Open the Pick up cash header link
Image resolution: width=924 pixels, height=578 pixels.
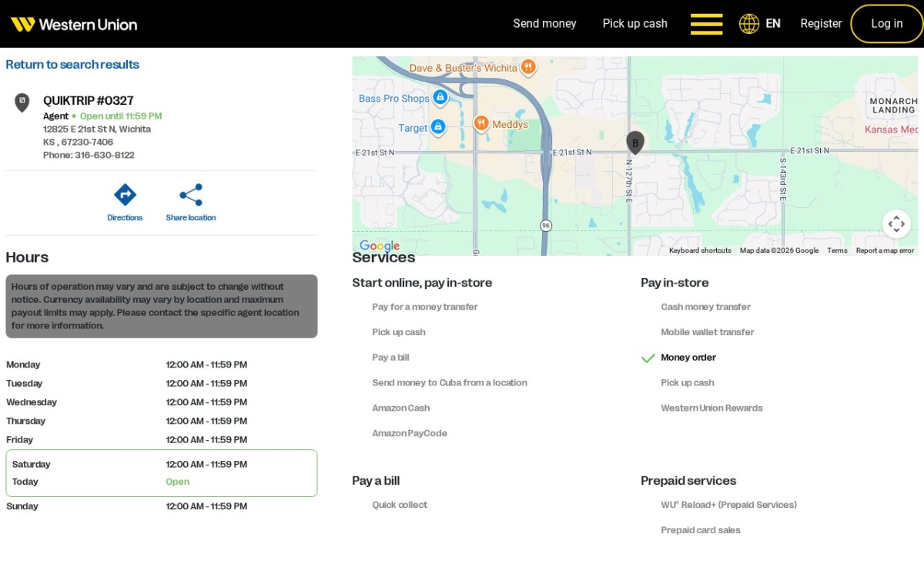click(635, 24)
